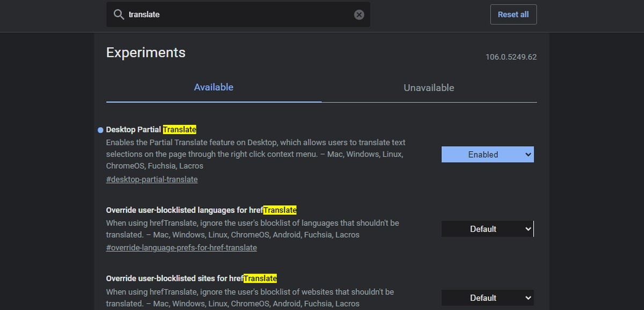
Task: Click the version number 106.0.5249.62
Action: pos(510,57)
